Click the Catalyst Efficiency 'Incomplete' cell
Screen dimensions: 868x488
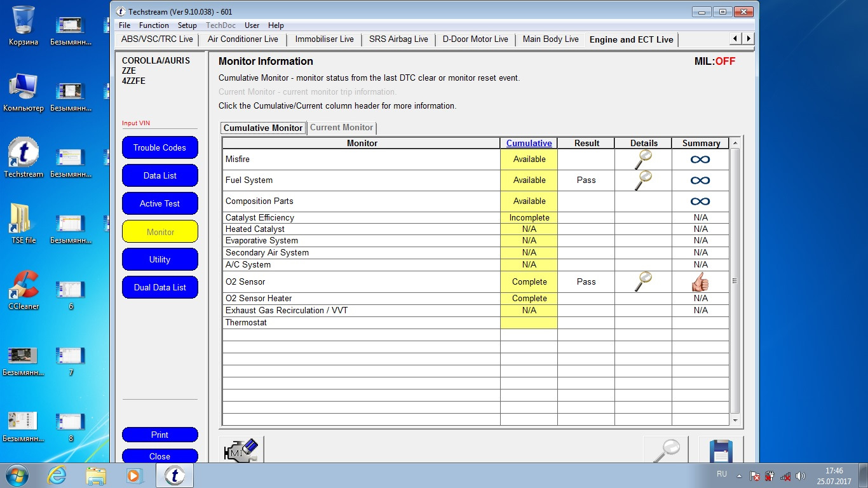[x=529, y=218]
